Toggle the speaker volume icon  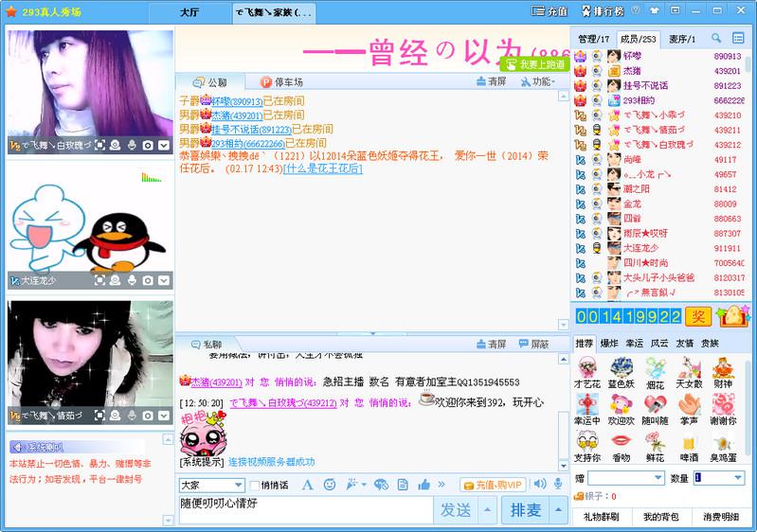click(540, 484)
